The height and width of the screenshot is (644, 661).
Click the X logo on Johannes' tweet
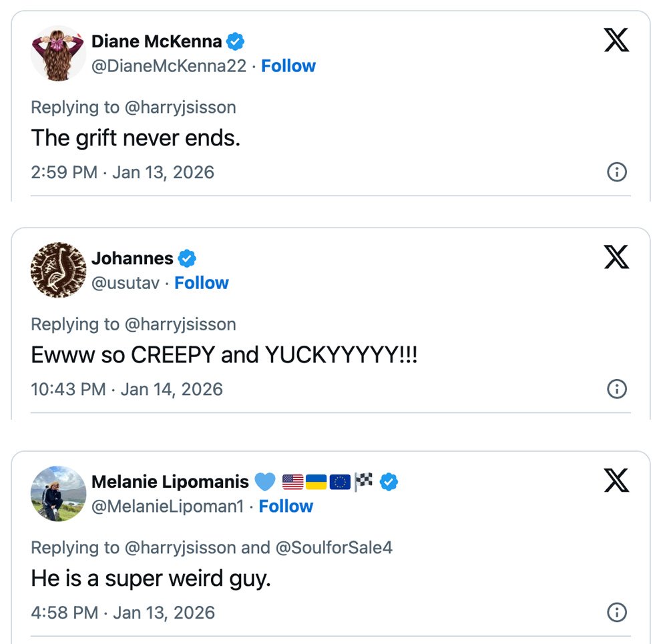click(616, 256)
